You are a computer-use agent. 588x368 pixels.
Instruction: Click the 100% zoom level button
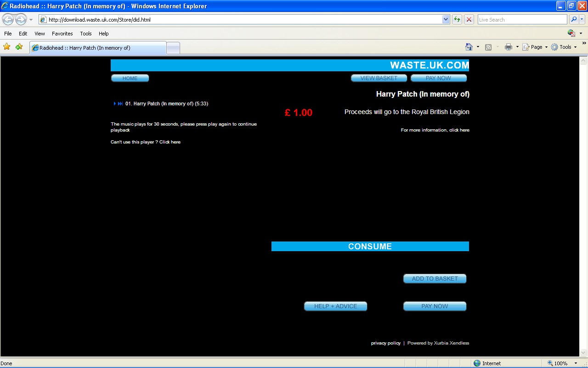pyautogui.click(x=558, y=363)
